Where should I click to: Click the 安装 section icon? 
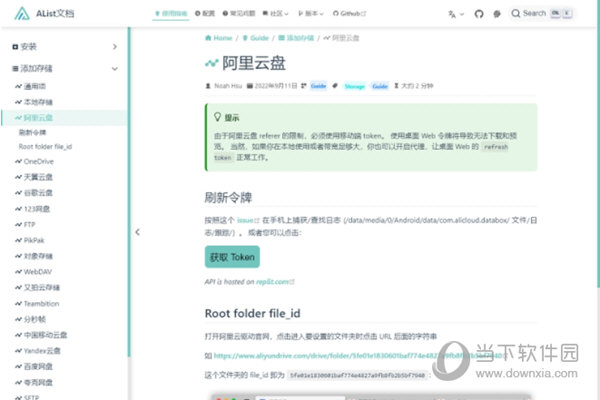15,47
